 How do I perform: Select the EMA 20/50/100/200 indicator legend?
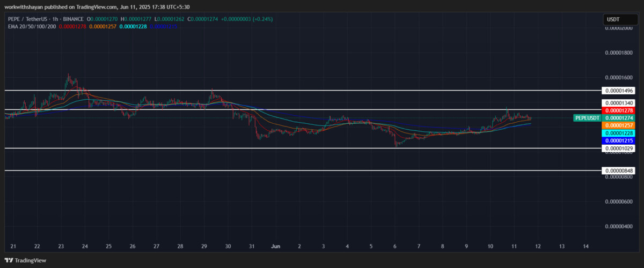coord(32,26)
